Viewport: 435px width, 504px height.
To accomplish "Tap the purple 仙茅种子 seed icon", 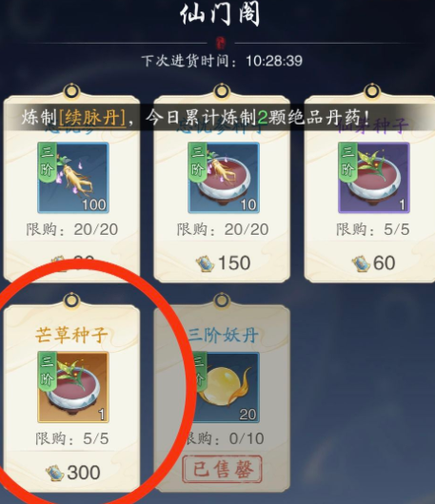I will pyautogui.click(x=374, y=178).
